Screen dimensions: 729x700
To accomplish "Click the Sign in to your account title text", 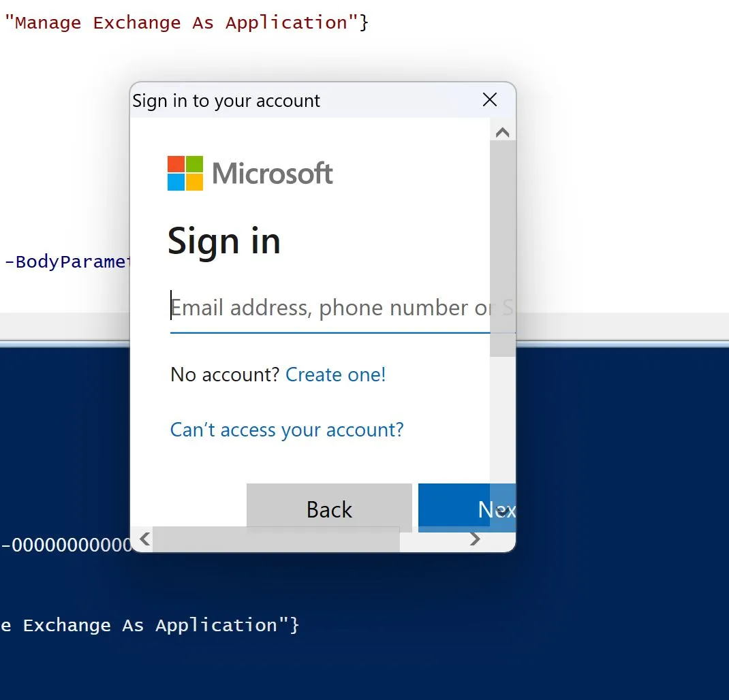I will [x=226, y=101].
